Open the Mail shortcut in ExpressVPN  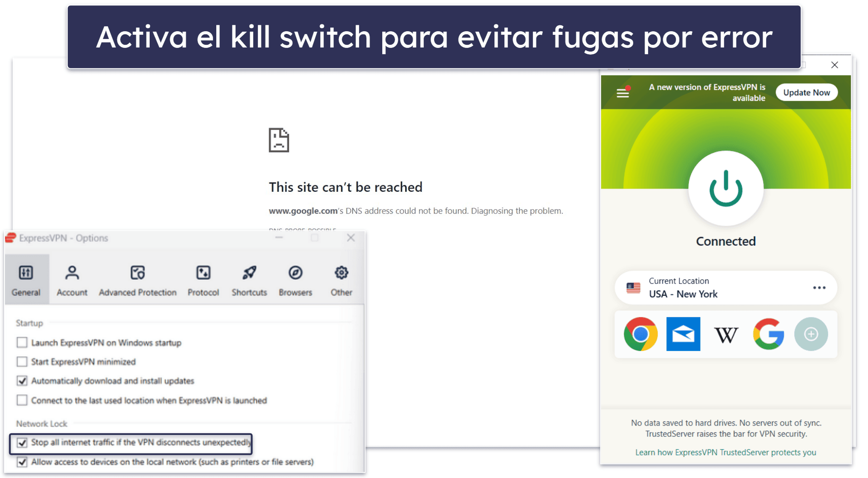(x=683, y=334)
